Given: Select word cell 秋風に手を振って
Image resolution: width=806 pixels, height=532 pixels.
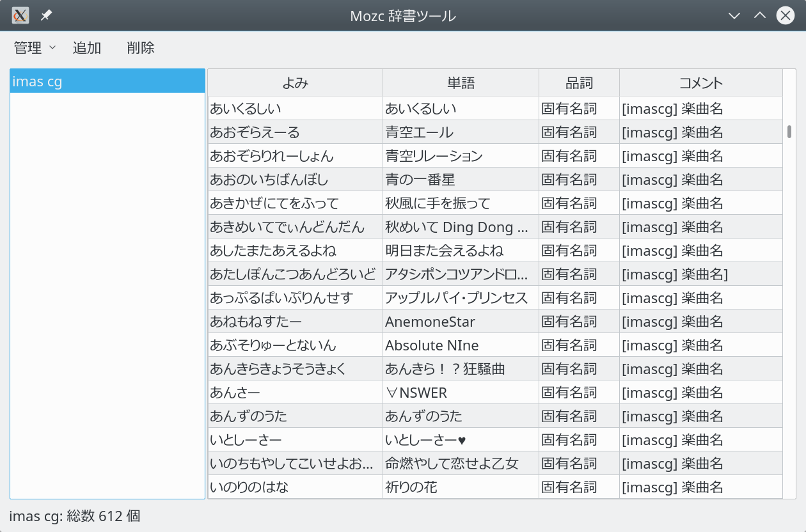Looking at the screenshot, I should 461,203.
